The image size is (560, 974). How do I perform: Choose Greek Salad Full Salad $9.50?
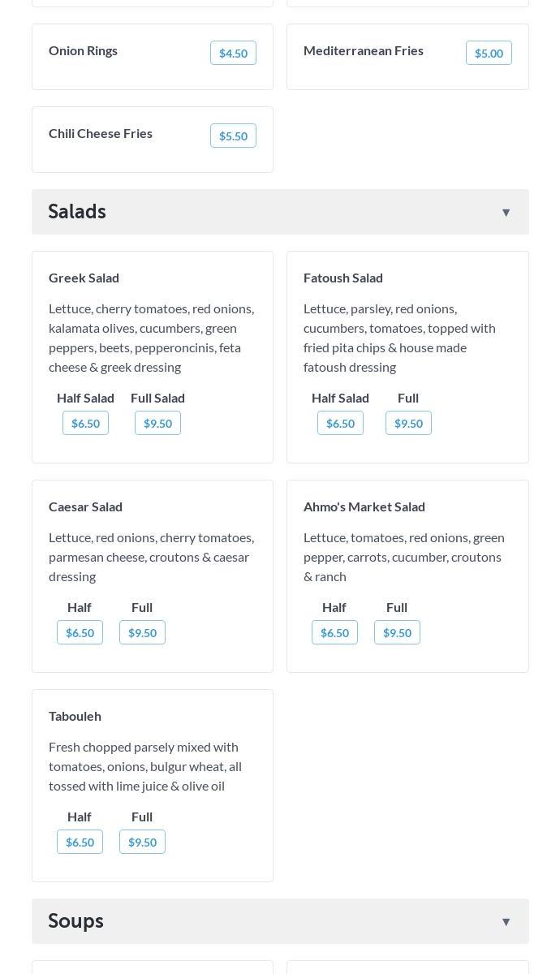click(157, 424)
